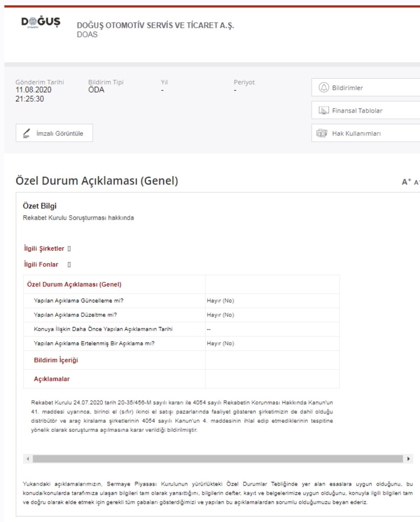Image resolution: width=420 pixels, height=522 pixels.
Task: Increase font size with the A+ control
Action: [x=406, y=181]
